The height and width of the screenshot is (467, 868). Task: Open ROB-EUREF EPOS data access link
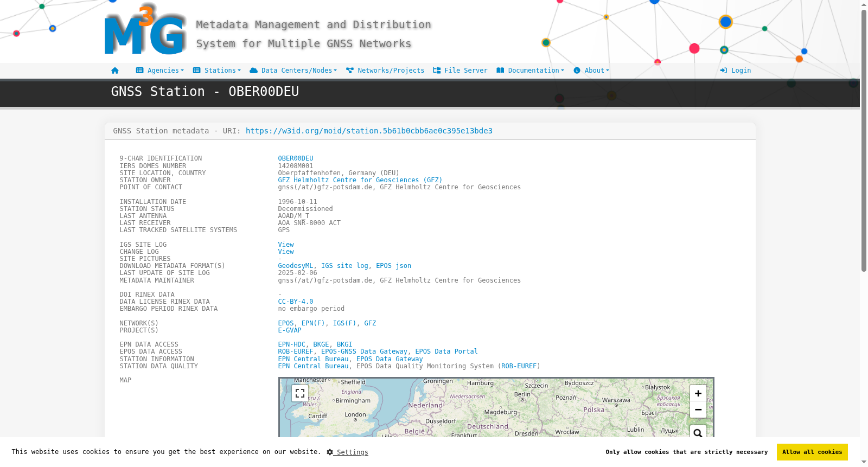tap(296, 351)
